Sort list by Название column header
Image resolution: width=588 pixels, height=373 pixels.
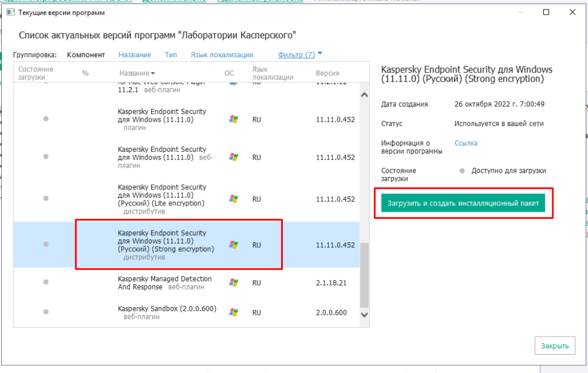[137, 73]
